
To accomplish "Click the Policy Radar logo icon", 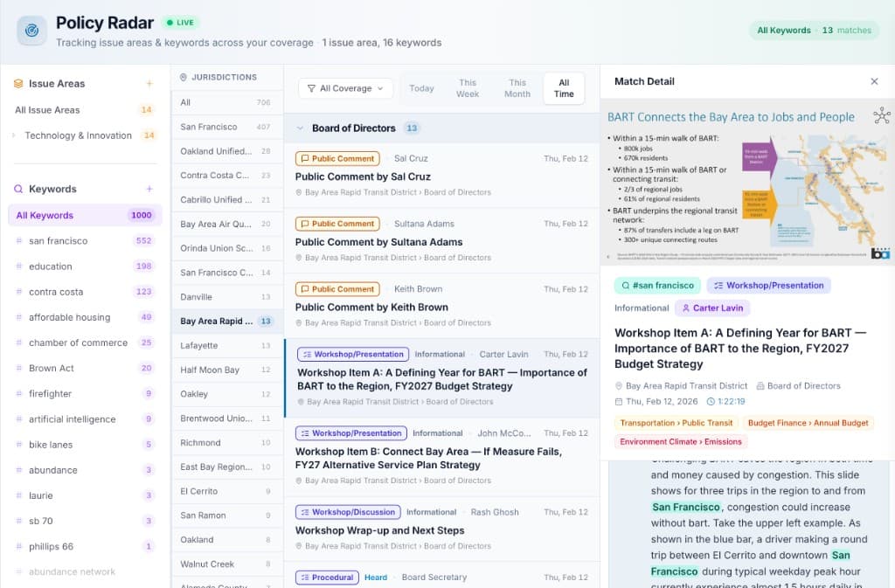I will tap(31, 31).
